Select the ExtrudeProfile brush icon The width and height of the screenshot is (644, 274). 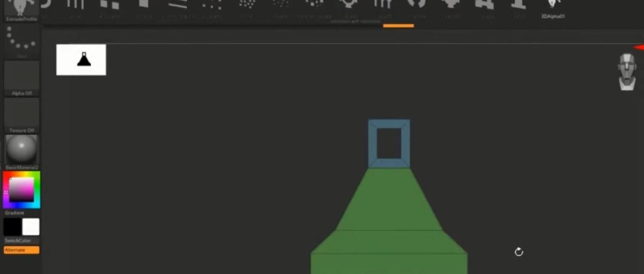[21, 8]
